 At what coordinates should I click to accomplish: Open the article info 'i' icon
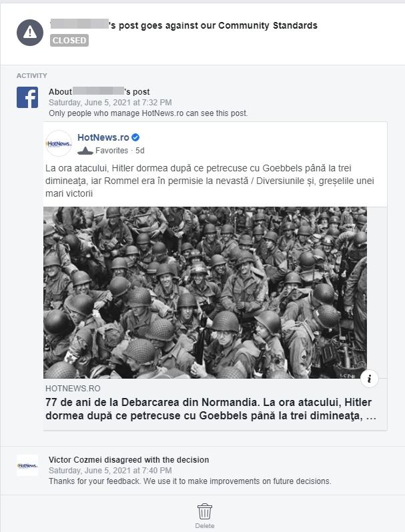click(x=370, y=378)
